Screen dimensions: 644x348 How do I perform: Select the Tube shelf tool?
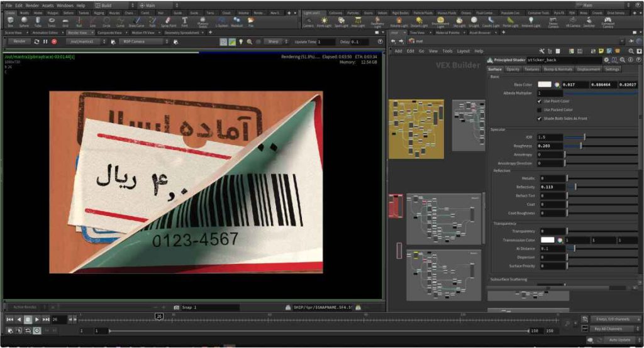(38, 22)
